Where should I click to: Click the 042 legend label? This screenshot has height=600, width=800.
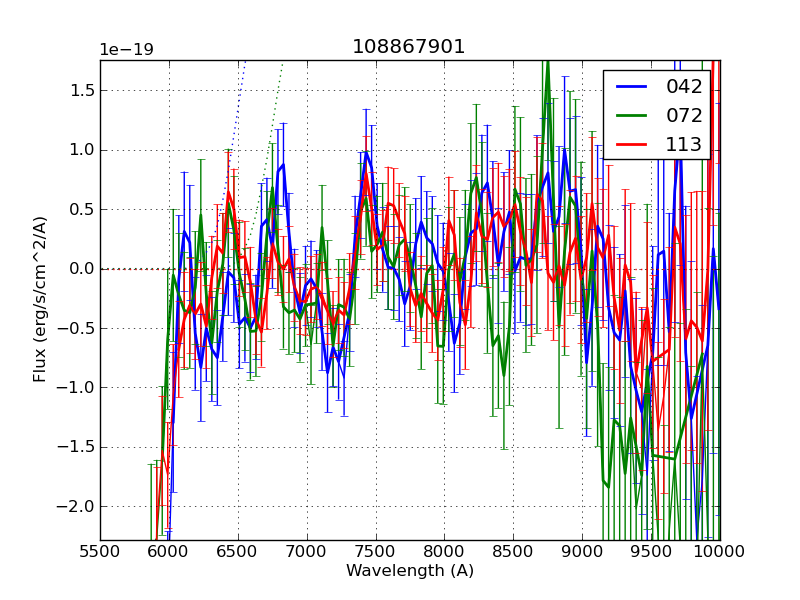pyautogui.click(x=684, y=87)
